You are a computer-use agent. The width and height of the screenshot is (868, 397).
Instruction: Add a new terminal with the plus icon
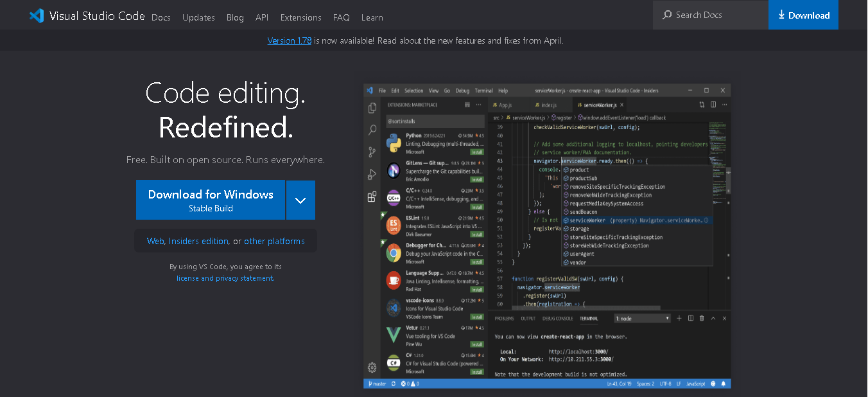680,318
